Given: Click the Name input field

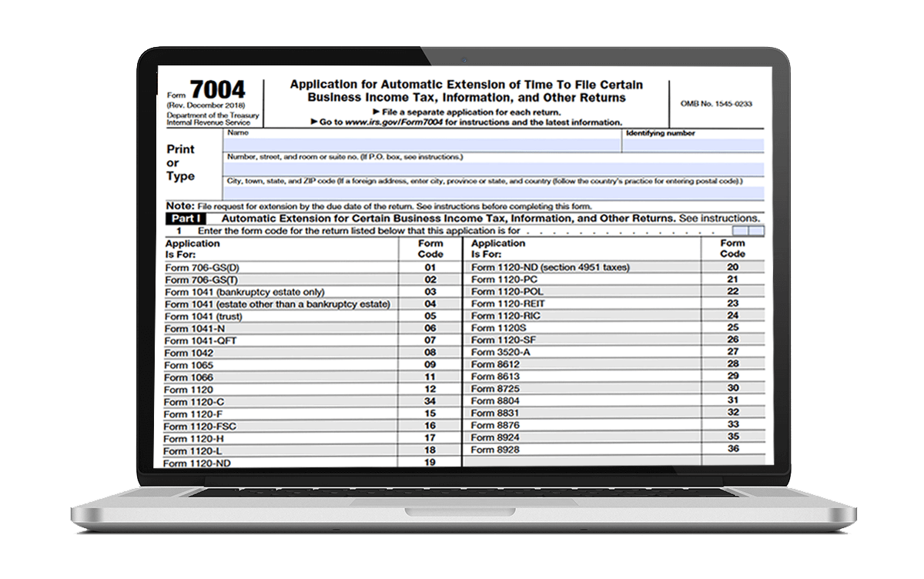Looking at the screenshot, I should point(422,145).
